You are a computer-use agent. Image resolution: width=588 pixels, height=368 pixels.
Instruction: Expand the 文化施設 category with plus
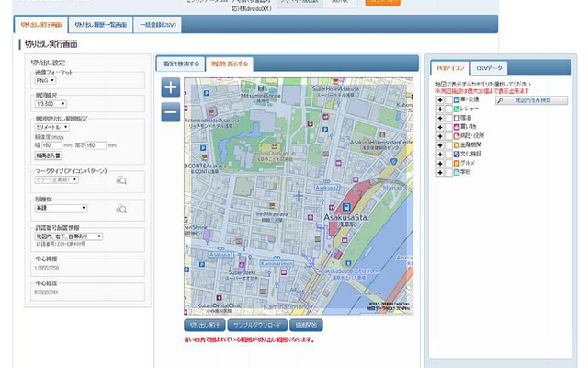pyautogui.click(x=440, y=155)
